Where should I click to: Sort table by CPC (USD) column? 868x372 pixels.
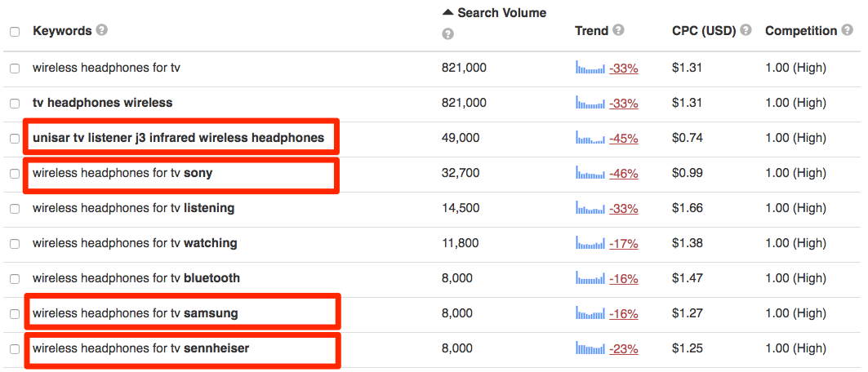703,31
